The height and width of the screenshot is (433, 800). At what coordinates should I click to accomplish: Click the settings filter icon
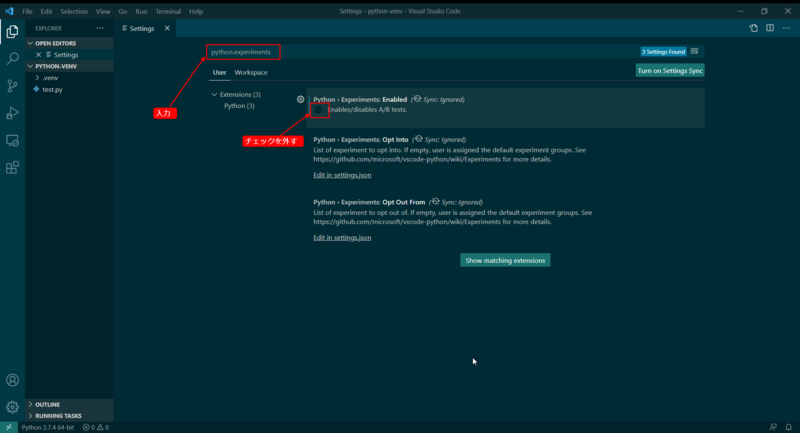point(694,52)
